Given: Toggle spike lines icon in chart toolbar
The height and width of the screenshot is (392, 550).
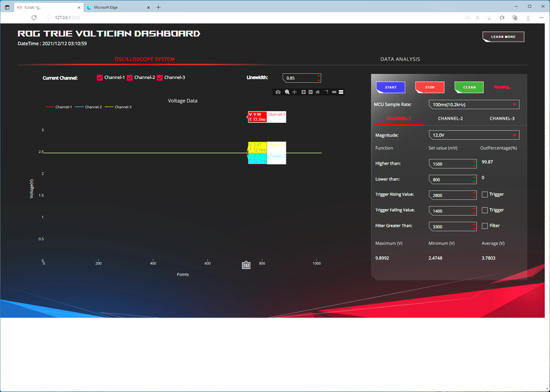Looking at the screenshot, I should tap(326, 92).
